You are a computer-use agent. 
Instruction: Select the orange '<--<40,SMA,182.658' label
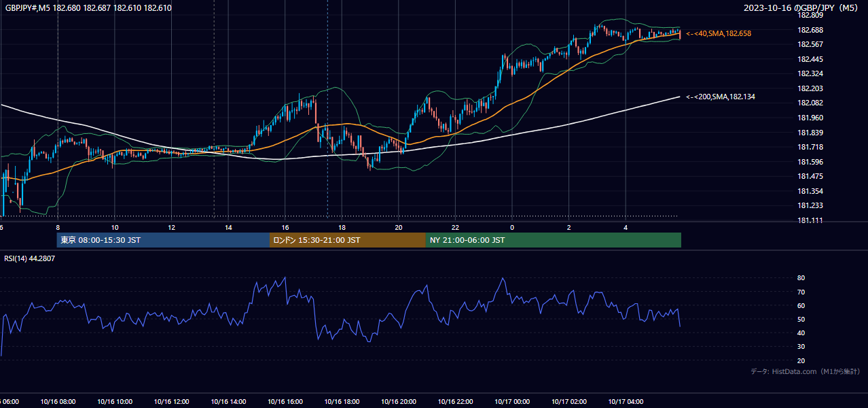719,33
